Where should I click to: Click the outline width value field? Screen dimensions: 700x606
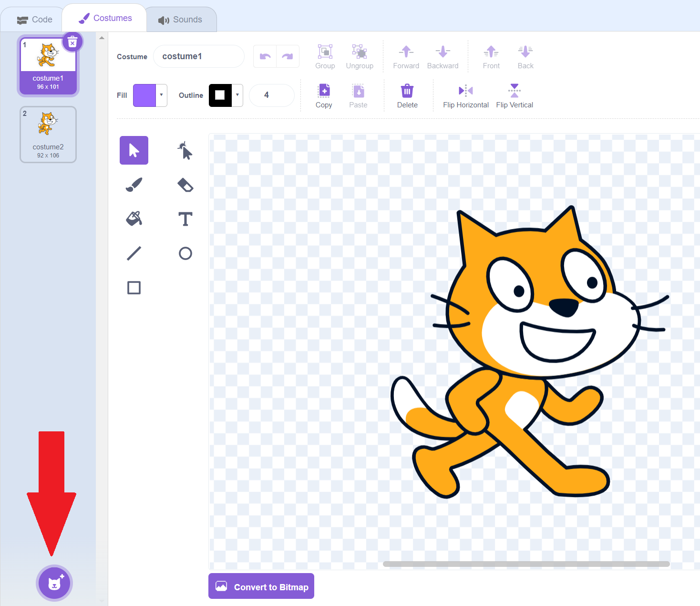272,95
